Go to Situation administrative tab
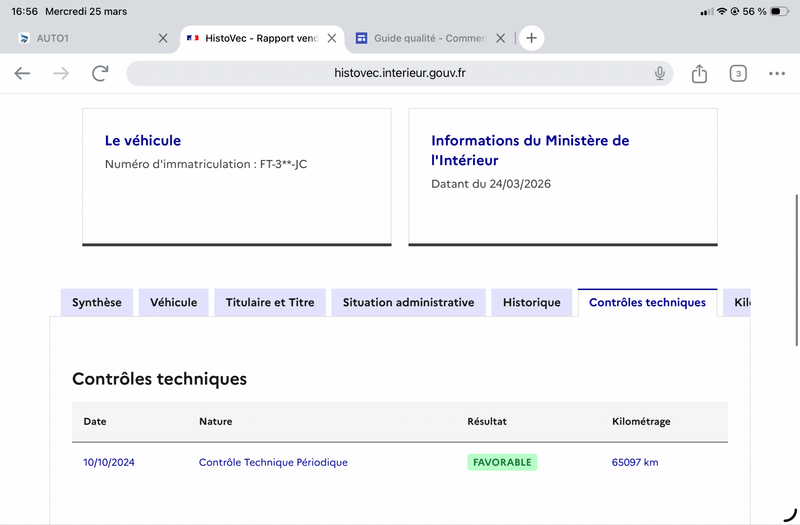Image resolution: width=800 pixels, height=525 pixels. (x=408, y=302)
